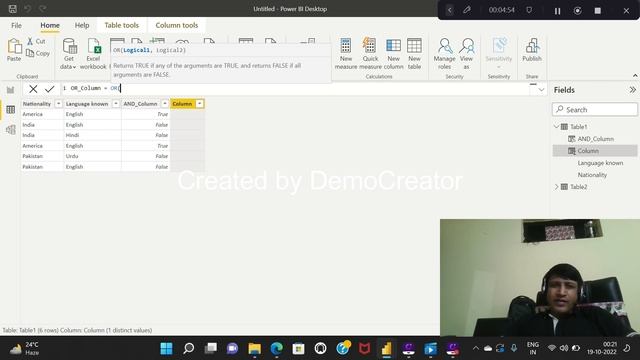Collapse Table1 in Fields
The height and width of the screenshot is (360, 640).
557,127
